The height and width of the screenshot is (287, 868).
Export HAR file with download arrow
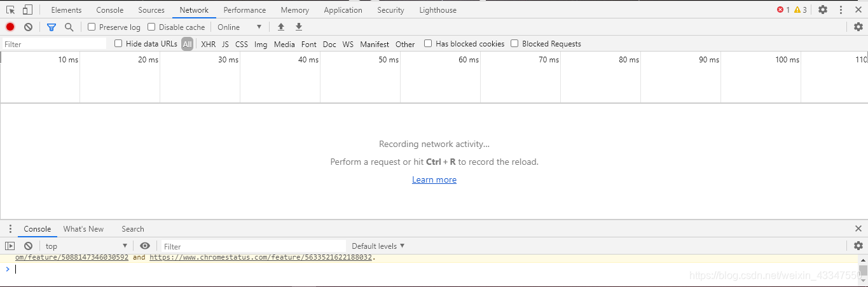[299, 27]
